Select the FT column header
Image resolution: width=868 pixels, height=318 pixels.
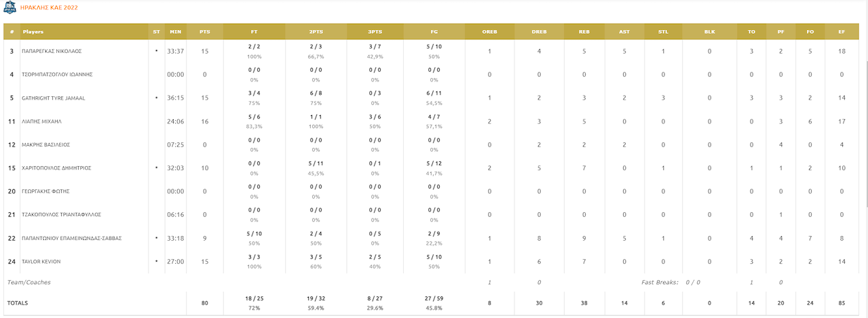tap(254, 32)
